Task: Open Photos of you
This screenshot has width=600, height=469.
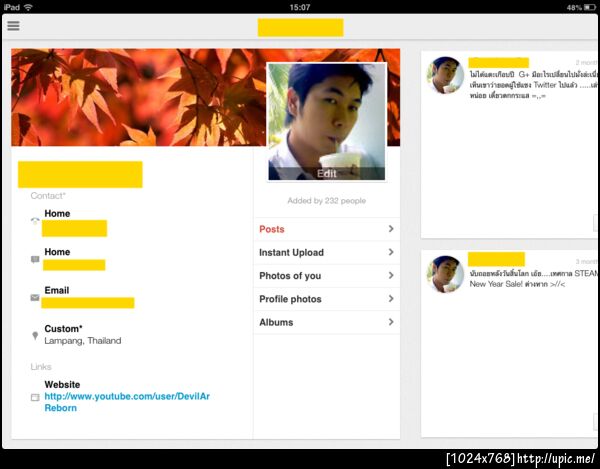Action: coord(326,276)
